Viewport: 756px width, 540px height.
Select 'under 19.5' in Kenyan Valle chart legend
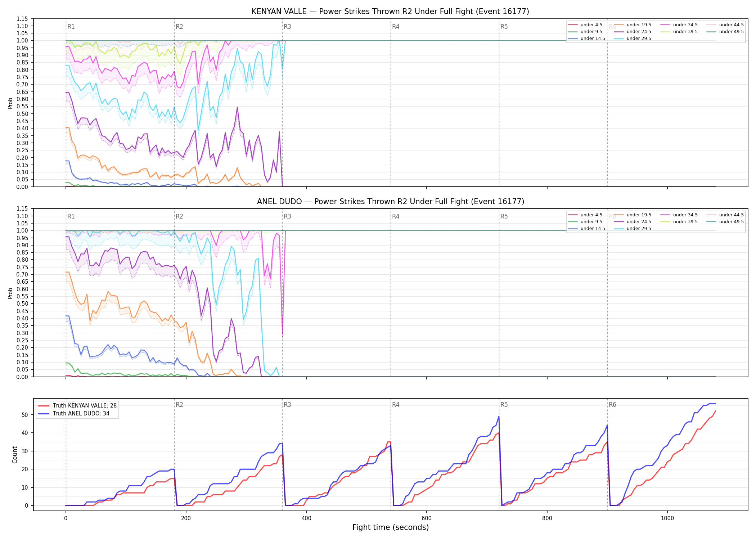(x=633, y=25)
